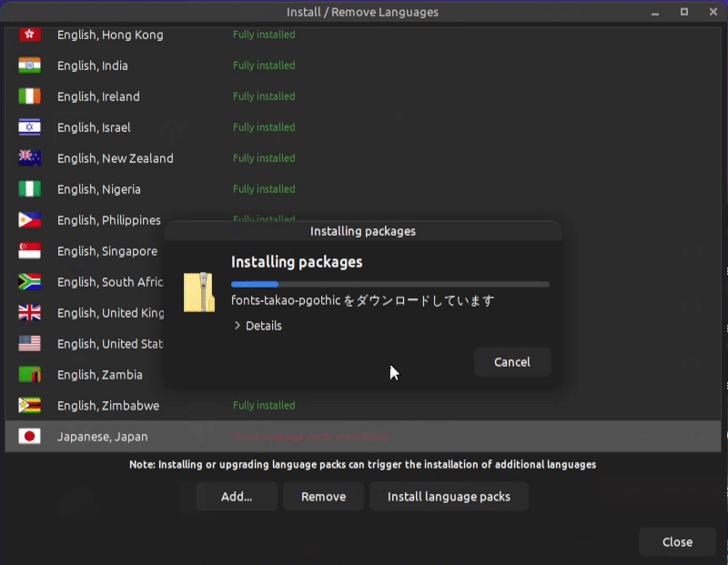The height and width of the screenshot is (565, 728).
Task: Click Install language packs
Action: tap(449, 496)
